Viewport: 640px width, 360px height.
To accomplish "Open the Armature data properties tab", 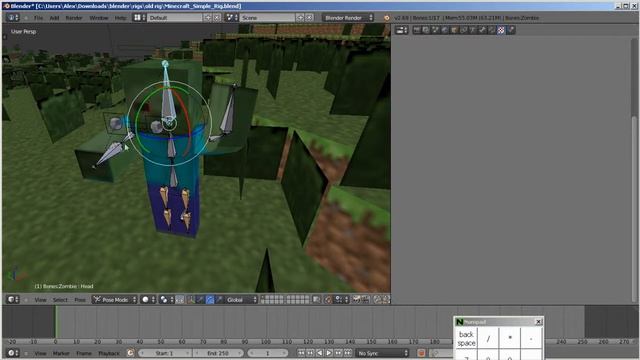I will point(473,30).
